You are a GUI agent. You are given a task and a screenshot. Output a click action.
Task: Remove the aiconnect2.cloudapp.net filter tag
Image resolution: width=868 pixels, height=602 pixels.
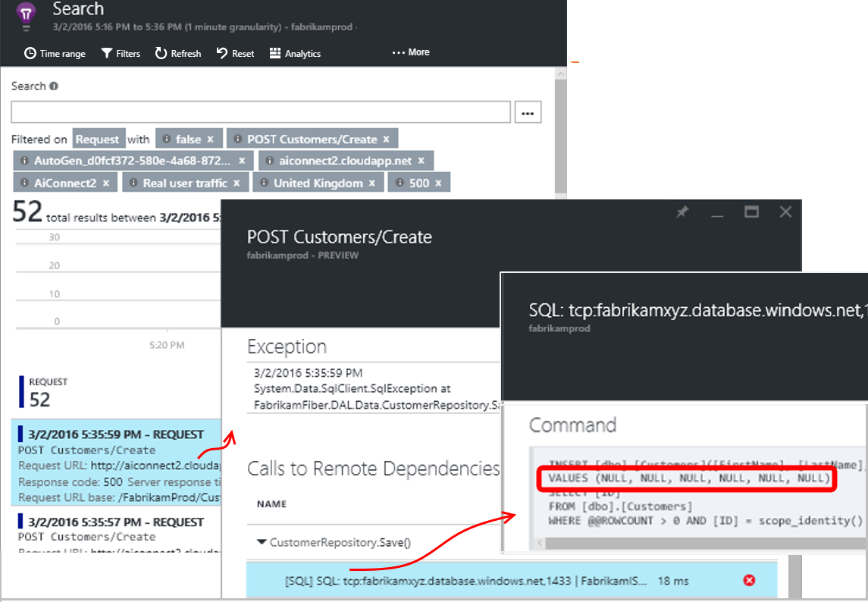[x=421, y=161]
